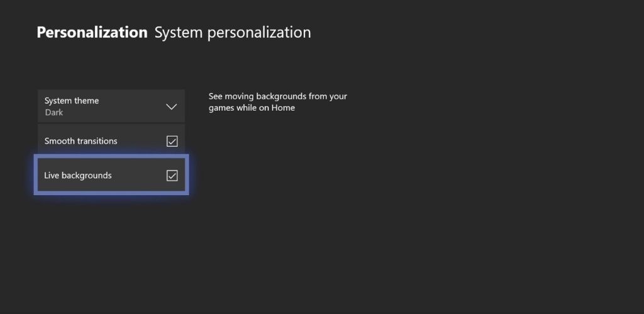The width and height of the screenshot is (644, 314).
Task: Uncheck the Smooth transitions checkbox
Action: pos(172,141)
